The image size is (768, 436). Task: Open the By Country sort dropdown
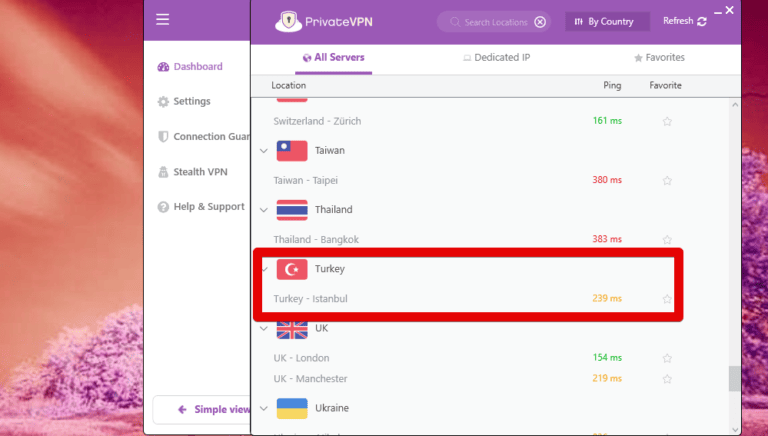(607, 21)
